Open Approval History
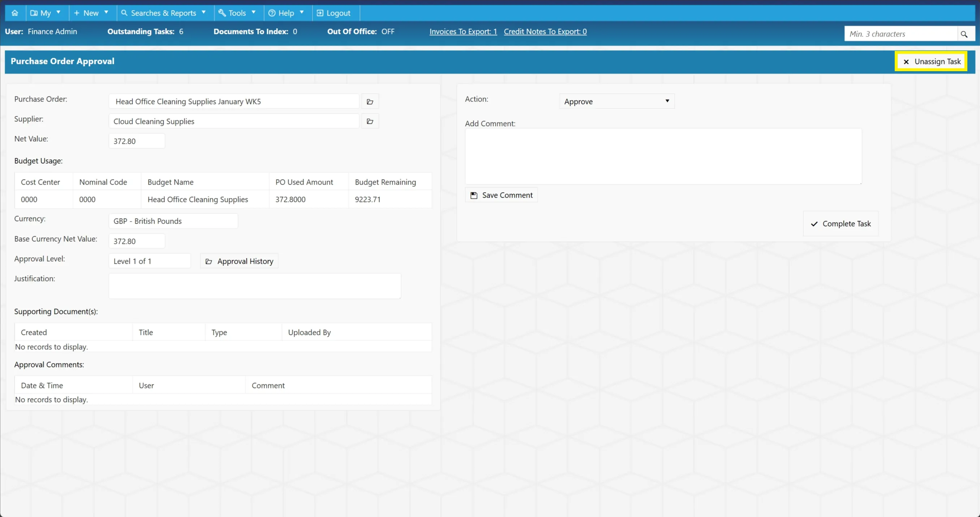Screen dimensions: 980x517 (239, 261)
